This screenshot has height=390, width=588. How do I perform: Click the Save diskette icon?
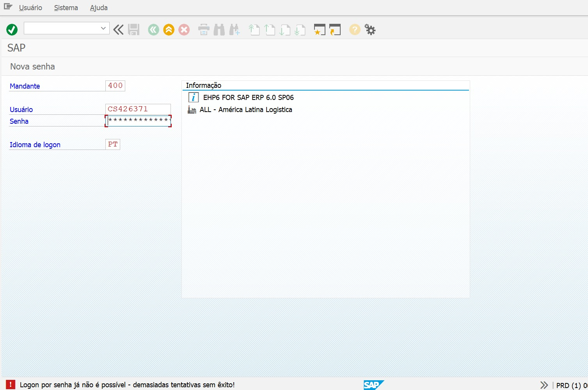pos(134,30)
